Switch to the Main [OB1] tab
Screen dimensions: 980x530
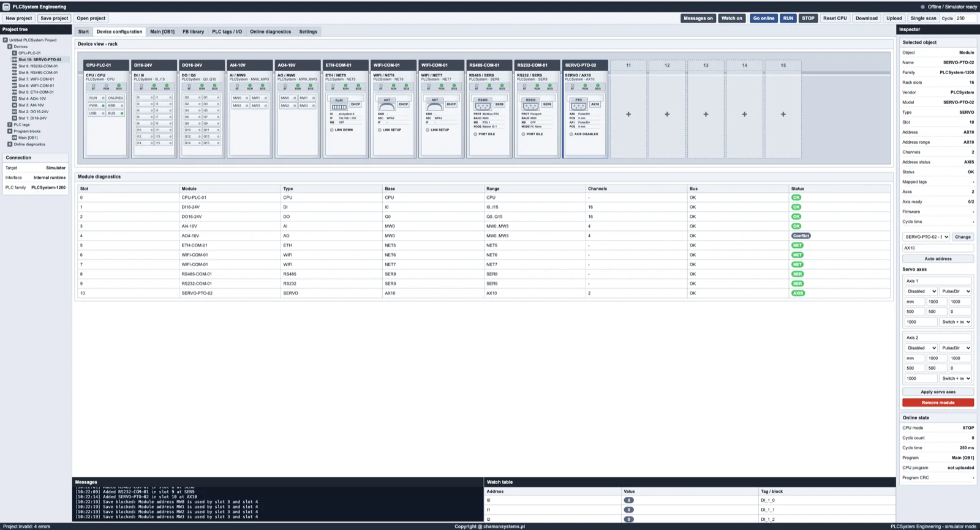point(162,32)
